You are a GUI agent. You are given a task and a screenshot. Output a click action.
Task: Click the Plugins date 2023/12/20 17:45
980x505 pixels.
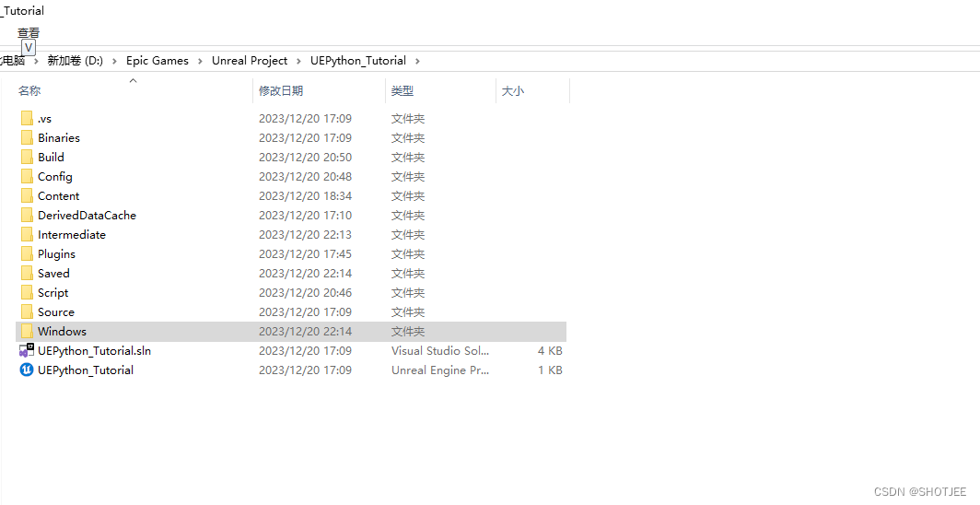pos(305,254)
